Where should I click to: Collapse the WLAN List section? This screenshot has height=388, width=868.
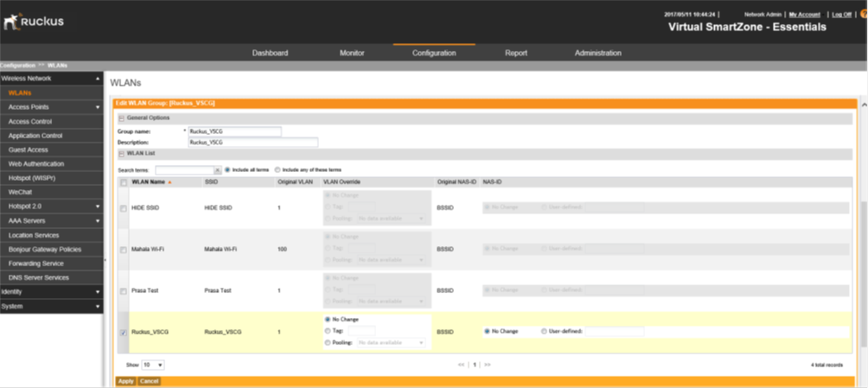pyautogui.click(x=121, y=153)
